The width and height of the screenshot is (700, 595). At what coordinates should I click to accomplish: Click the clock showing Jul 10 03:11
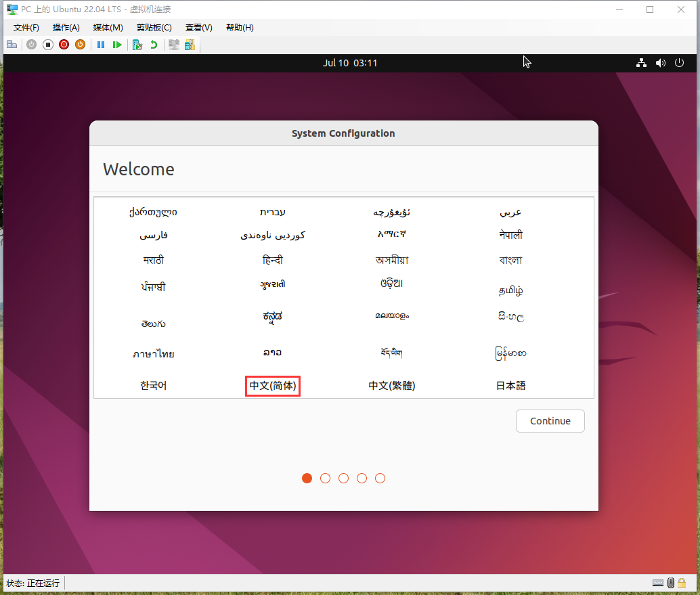coord(350,63)
